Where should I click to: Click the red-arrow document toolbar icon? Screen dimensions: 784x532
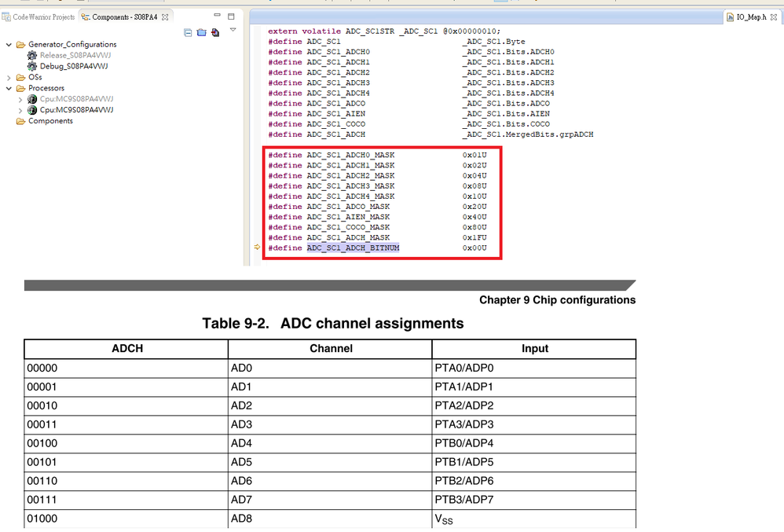coord(215,33)
